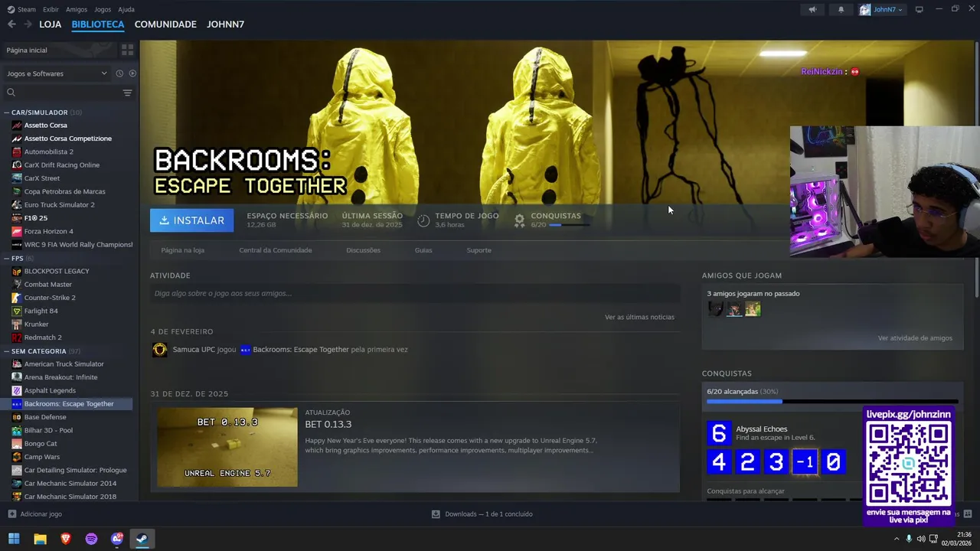The height and width of the screenshot is (551, 980).
Task: Open the BET 0.13.3 update thumbnail
Action: pos(227,447)
